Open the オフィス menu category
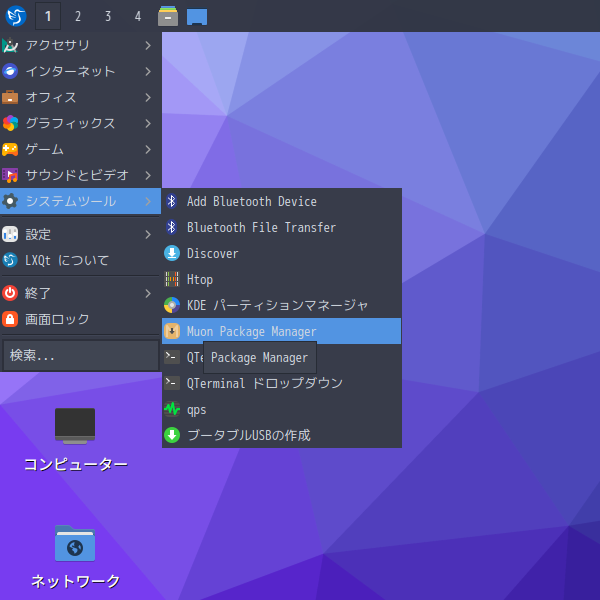Image resolution: width=600 pixels, height=600 pixels. click(80, 97)
